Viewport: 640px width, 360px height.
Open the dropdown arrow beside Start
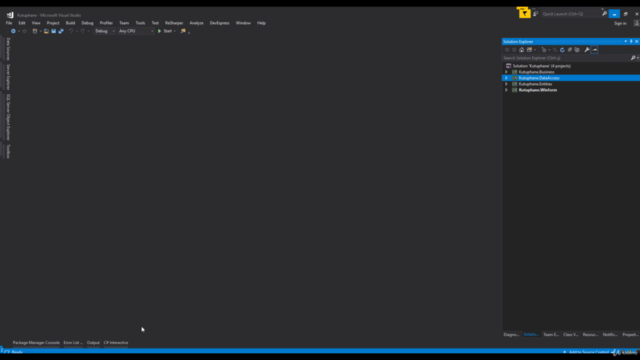point(175,31)
